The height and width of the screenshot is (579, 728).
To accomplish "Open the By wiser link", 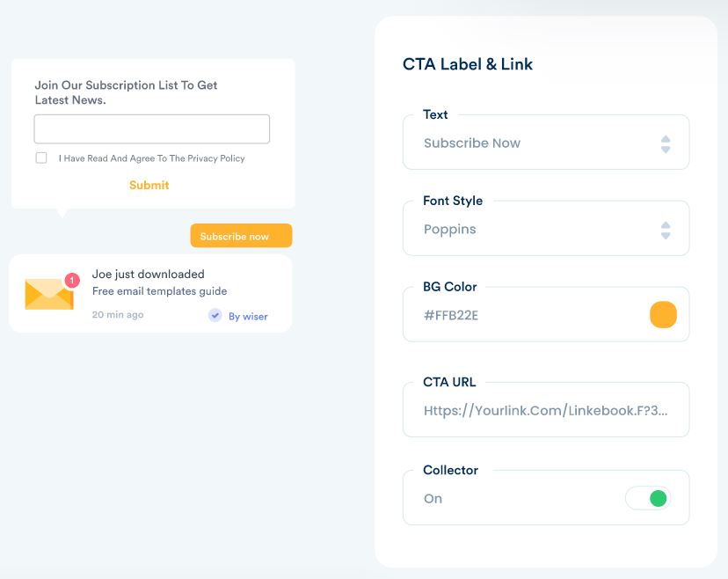I will pos(248,316).
